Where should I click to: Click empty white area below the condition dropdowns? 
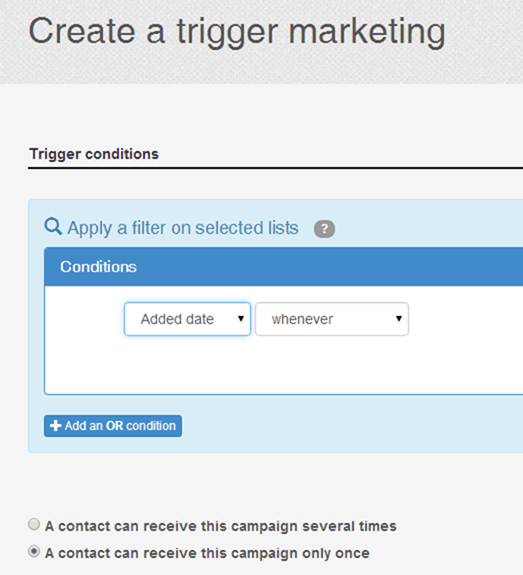pyautogui.click(x=284, y=365)
